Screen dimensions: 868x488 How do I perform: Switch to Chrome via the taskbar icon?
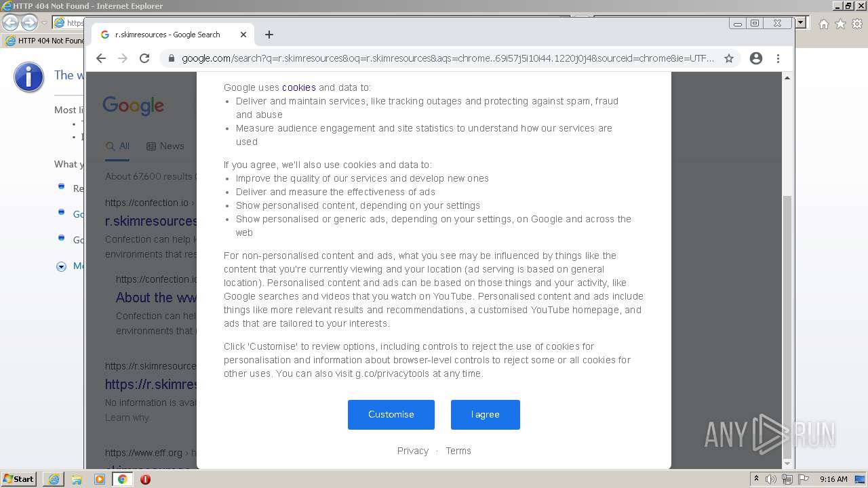tap(122, 479)
